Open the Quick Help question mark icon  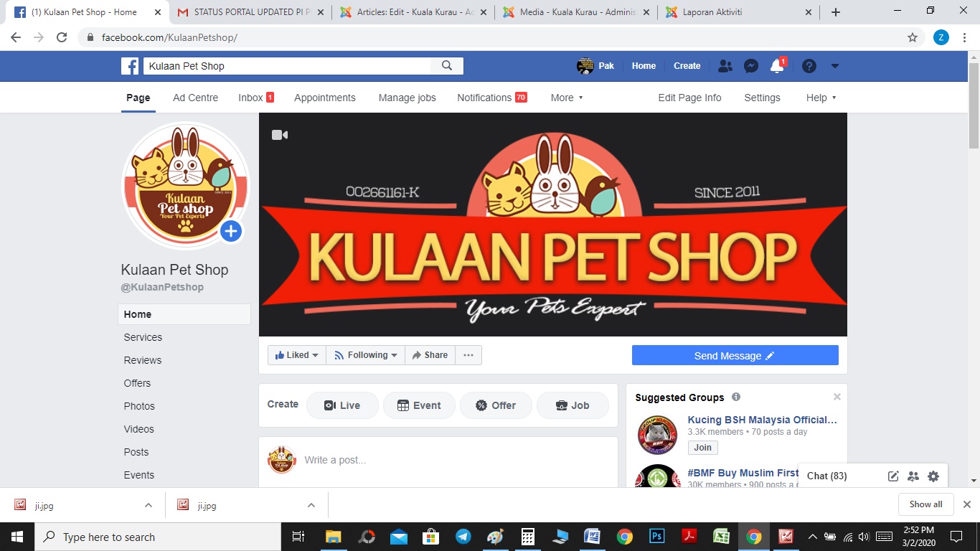809,66
